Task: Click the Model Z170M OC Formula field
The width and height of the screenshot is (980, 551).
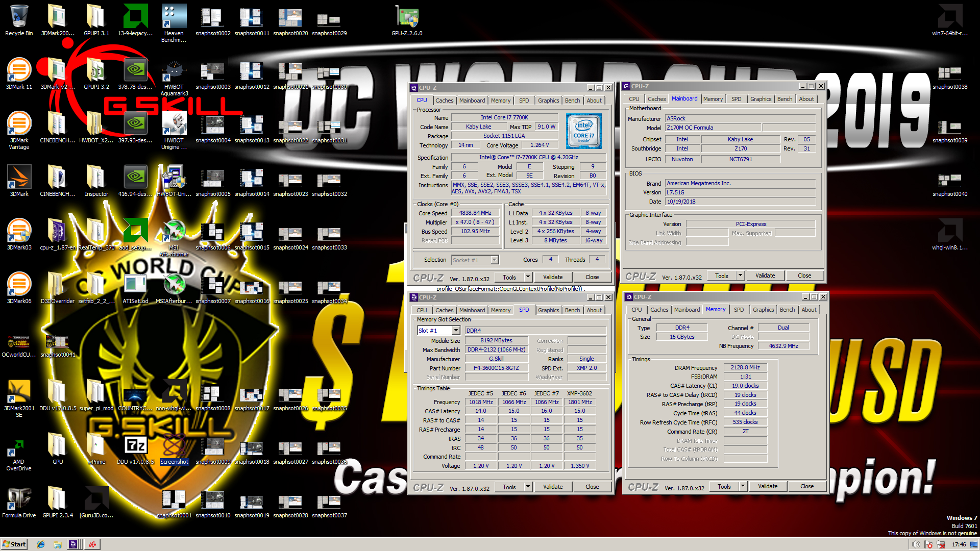Action: (x=713, y=128)
